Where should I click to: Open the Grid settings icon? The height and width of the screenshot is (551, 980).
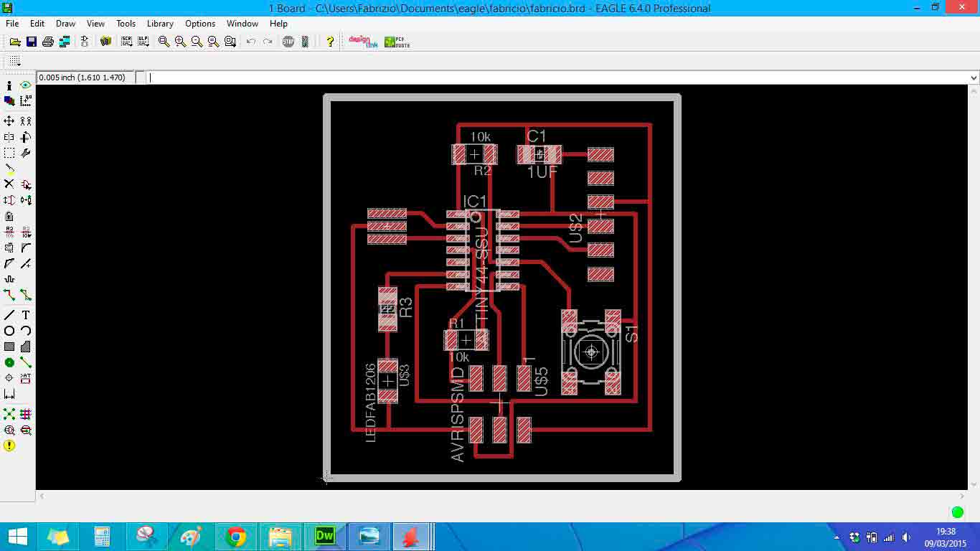15,61
